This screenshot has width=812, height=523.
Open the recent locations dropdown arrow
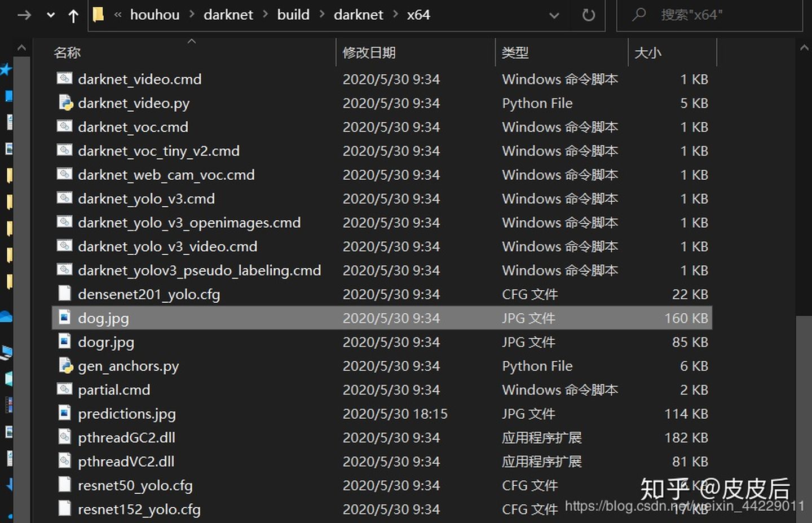[x=51, y=15]
